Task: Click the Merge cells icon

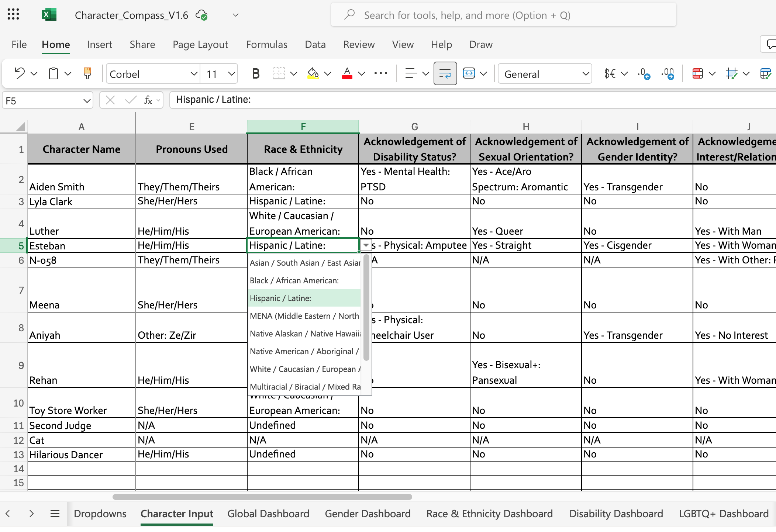Action: (469, 73)
